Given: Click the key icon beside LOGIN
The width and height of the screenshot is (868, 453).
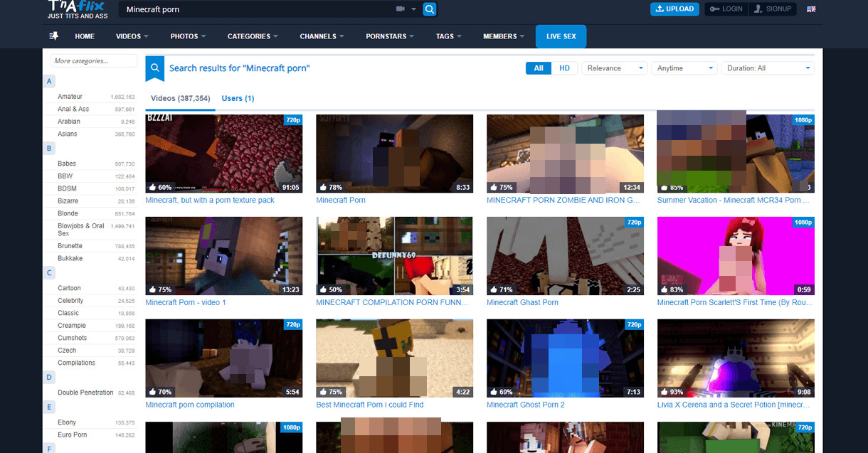Looking at the screenshot, I should [714, 9].
